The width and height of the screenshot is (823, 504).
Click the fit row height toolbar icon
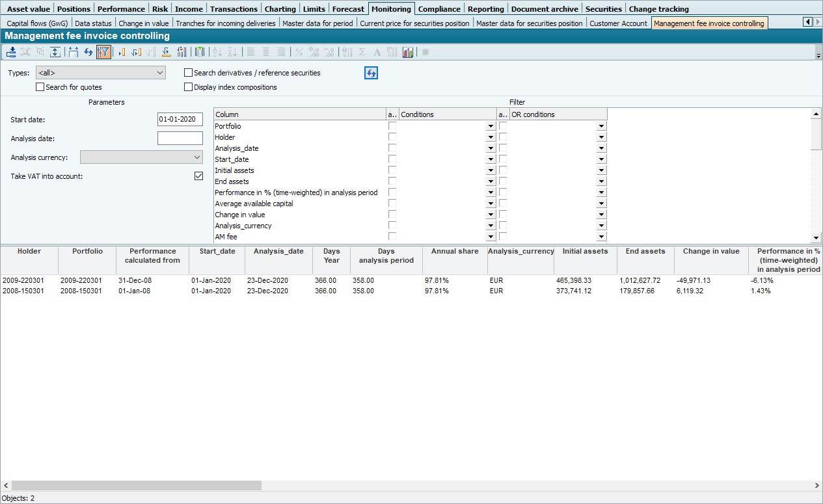tap(55, 52)
